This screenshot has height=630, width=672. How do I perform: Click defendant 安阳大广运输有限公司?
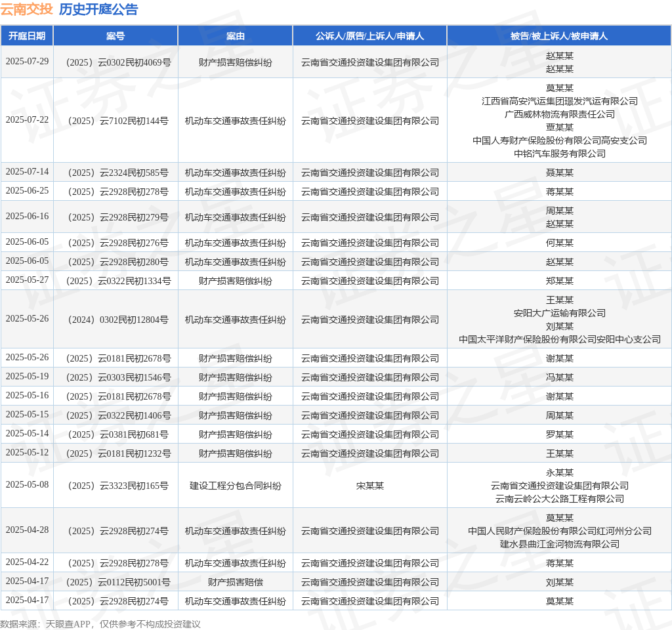(559, 313)
